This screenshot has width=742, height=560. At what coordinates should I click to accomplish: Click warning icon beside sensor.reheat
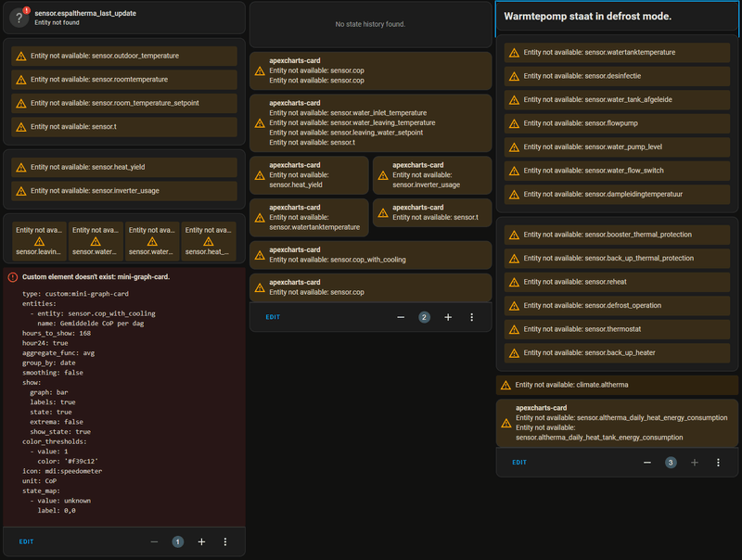515,283
